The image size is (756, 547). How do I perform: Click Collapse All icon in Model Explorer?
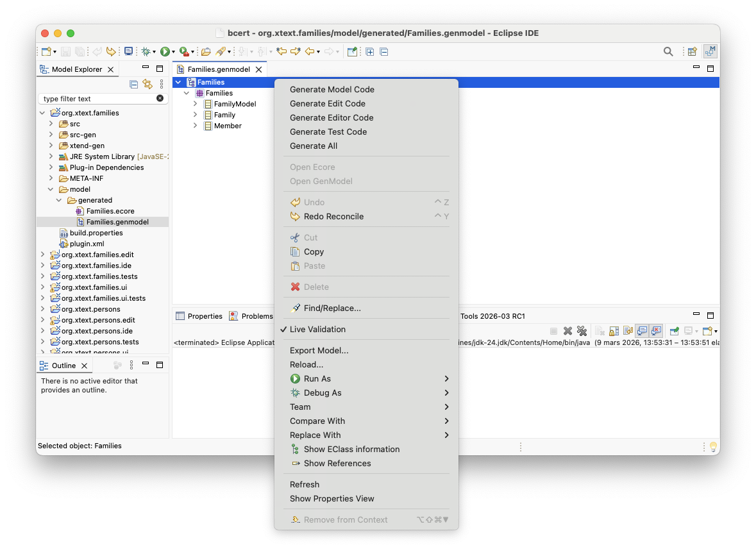coord(134,85)
